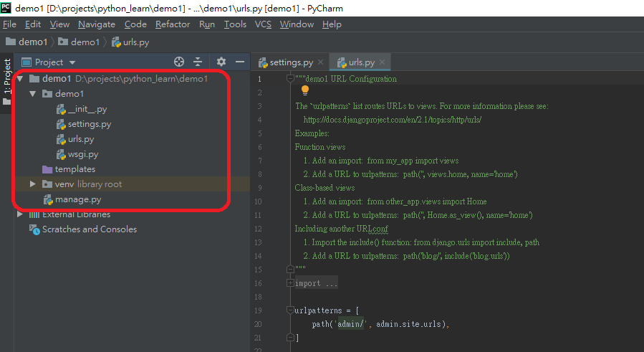Click the venv folder icon
644x352 pixels.
(47, 184)
